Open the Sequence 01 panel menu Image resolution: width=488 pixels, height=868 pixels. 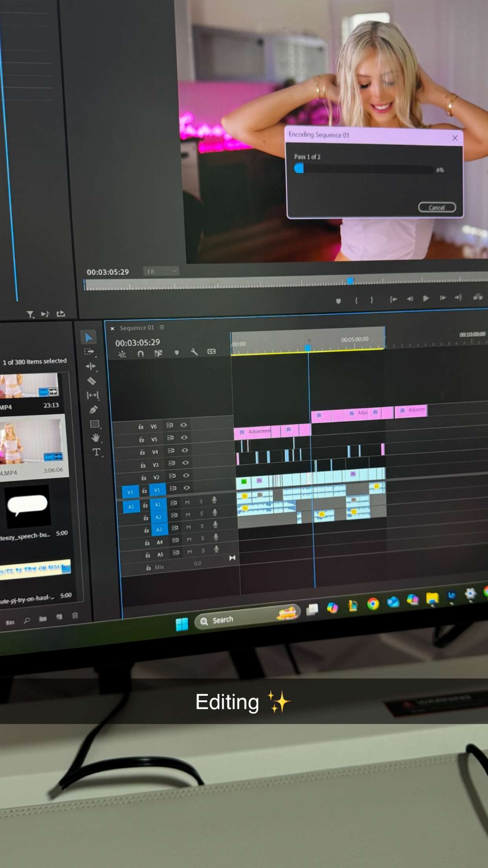pyautogui.click(x=162, y=327)
